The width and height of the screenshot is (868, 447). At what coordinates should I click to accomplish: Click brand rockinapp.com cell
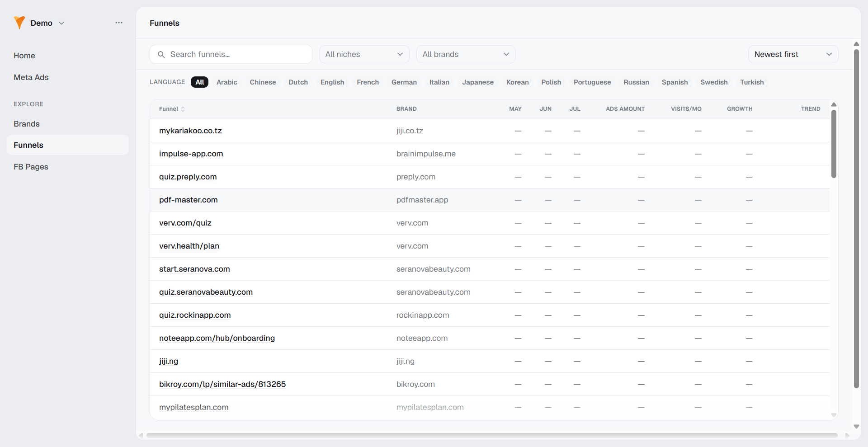pyautogui.click(x=423, y=315)
